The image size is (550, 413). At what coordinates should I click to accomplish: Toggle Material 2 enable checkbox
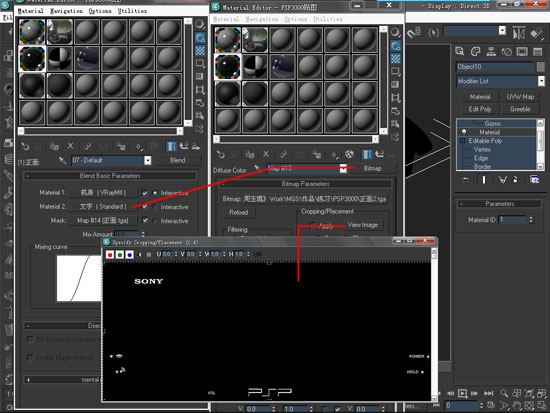(145, 207)
